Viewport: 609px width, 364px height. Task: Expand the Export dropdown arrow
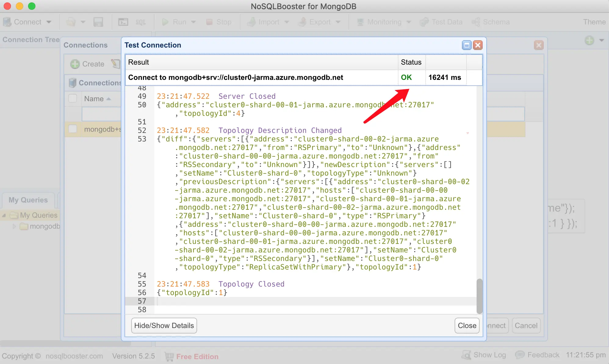[x=338, y=22]
